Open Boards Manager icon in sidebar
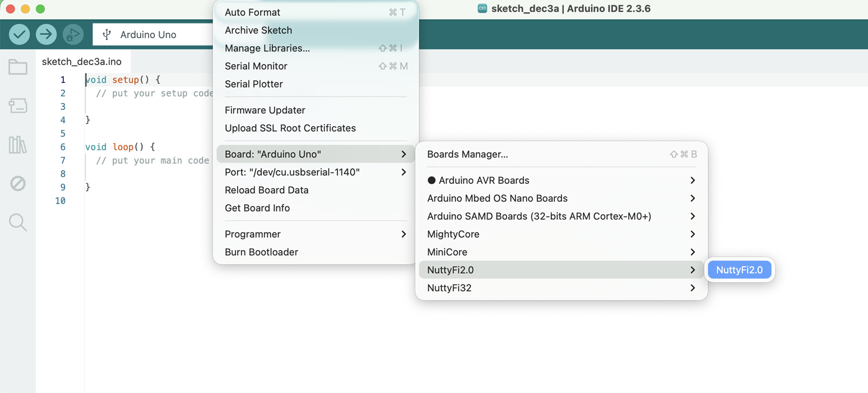Viewport: 868px width, 393px height. pos(18,105)
